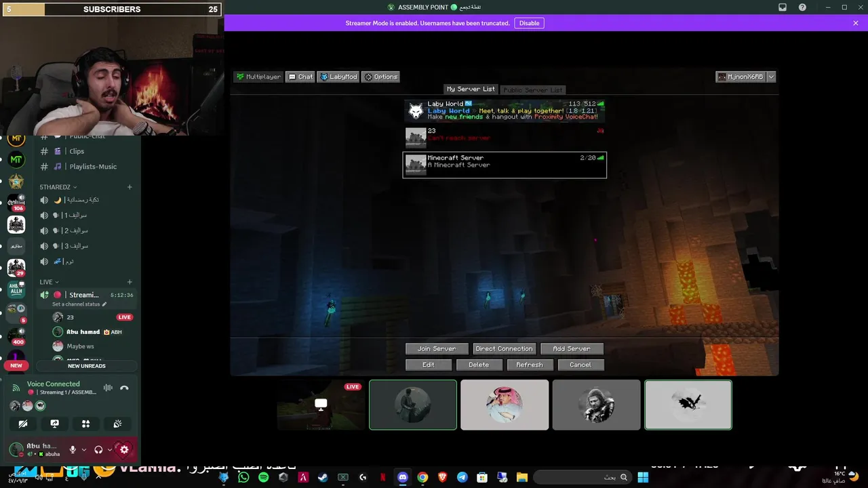
Task: Click the Delete server button
Action: point(479,365)
